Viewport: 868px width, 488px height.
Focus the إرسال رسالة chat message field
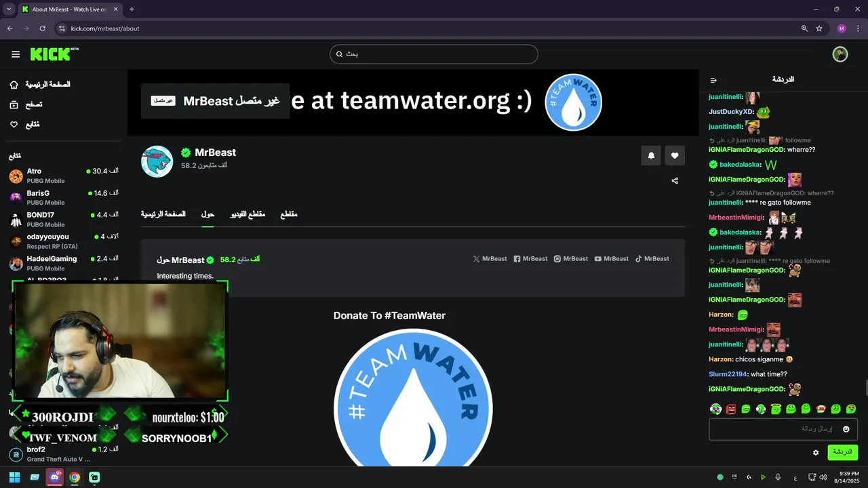click(783, 429)
